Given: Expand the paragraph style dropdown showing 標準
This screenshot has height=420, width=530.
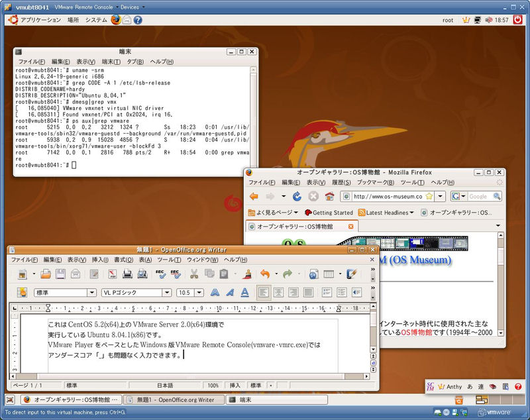Looking at the screenshot, I should (x=91, y=293).
